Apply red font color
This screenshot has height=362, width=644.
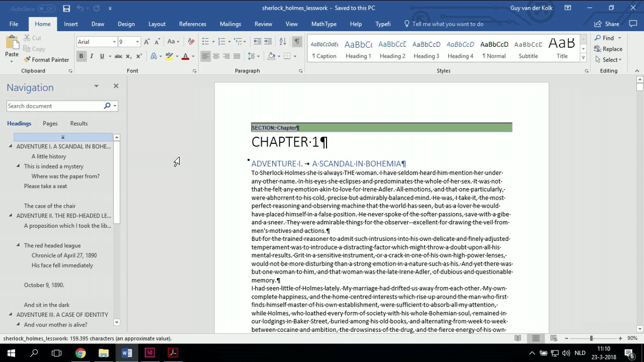pyautogui.click(x=185, y=56)
